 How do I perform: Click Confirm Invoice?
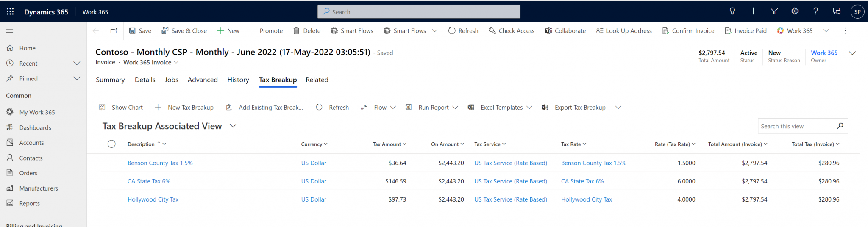(688, 31)
